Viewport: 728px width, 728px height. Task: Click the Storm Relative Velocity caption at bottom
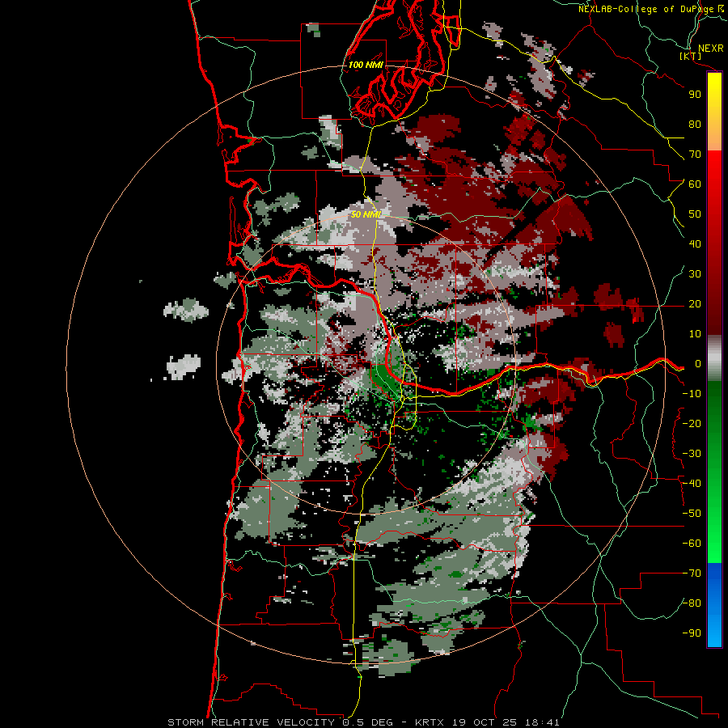pyautogui.click(x=363, y=722)
